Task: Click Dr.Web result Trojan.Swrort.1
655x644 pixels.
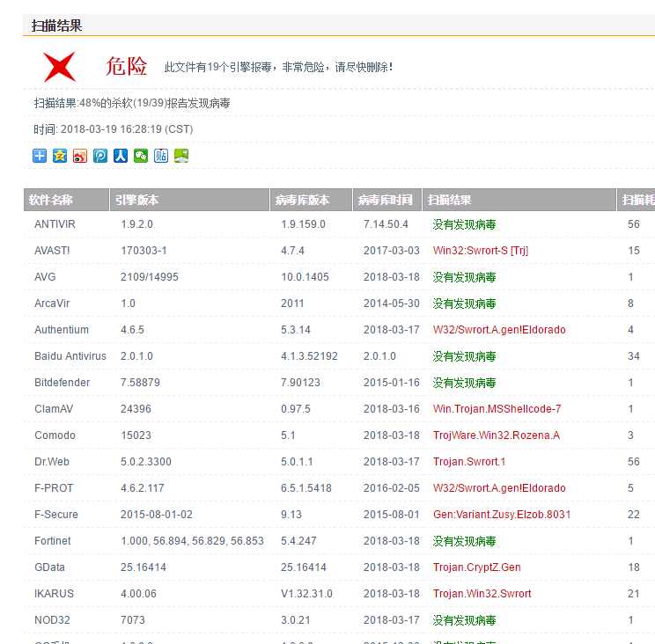Action: [x=469, y=462]
